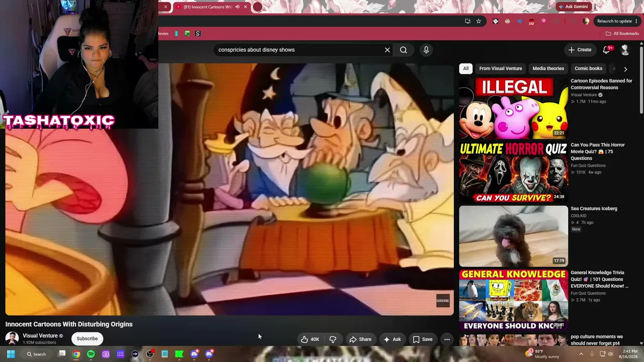Open Google Chrome from the taskbar
Viewport: 644px width, 362px height.
[76, 354]
